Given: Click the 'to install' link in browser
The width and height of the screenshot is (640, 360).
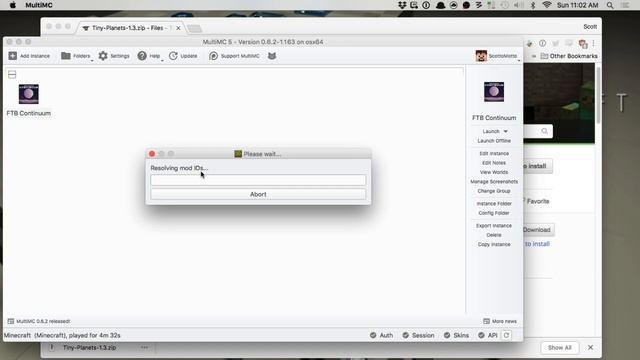Looking at the screenshot, I should click(x=537, y=244).
